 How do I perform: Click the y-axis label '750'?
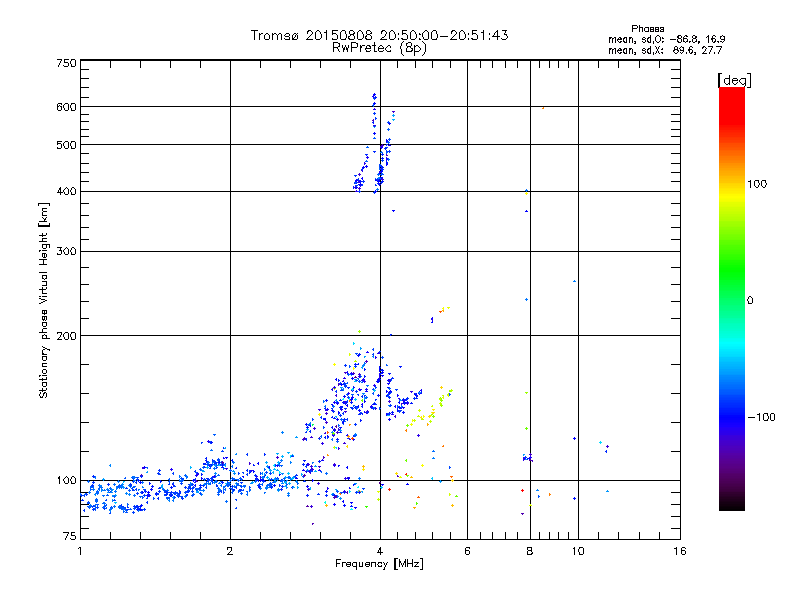click(66, 63)
